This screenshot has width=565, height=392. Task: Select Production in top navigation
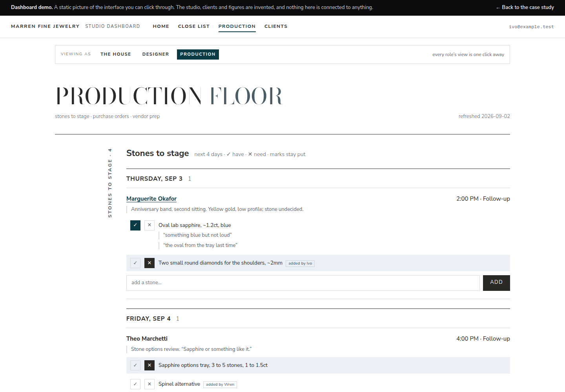[237, 26]
